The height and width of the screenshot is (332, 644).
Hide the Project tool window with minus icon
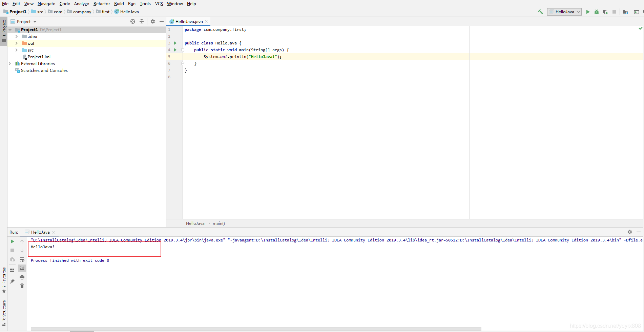point(162,21)
